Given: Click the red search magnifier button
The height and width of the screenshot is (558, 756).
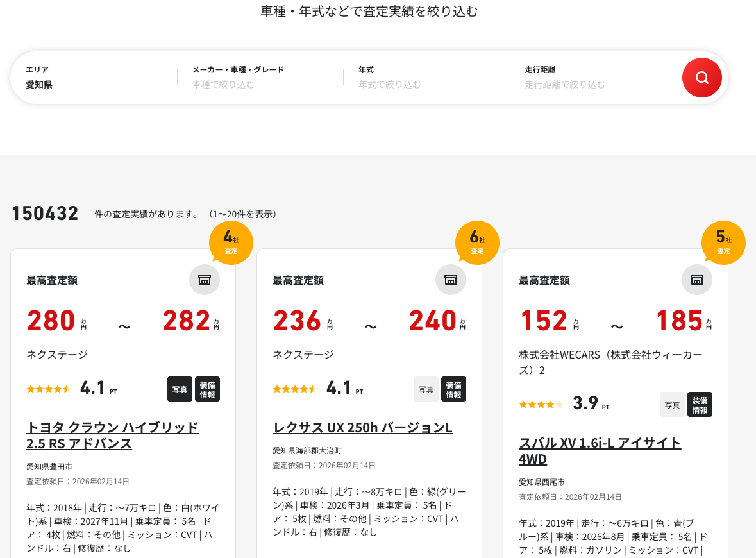Looking at the screenshot, I should tap(701, 78).
